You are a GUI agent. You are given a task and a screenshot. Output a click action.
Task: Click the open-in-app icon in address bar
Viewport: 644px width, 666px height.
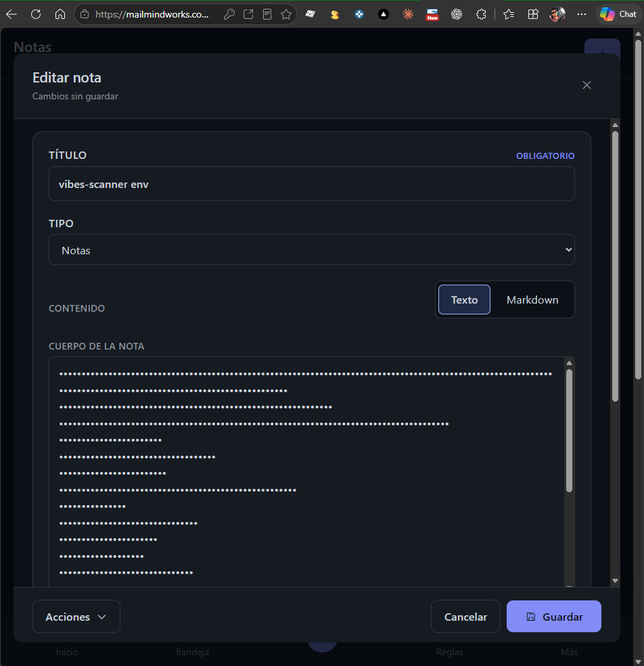248,14
